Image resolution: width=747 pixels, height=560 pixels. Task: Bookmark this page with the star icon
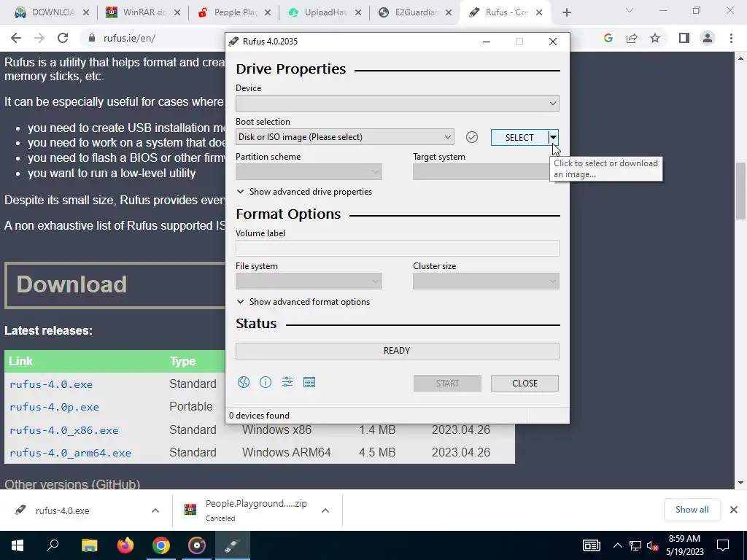[655, 38]
